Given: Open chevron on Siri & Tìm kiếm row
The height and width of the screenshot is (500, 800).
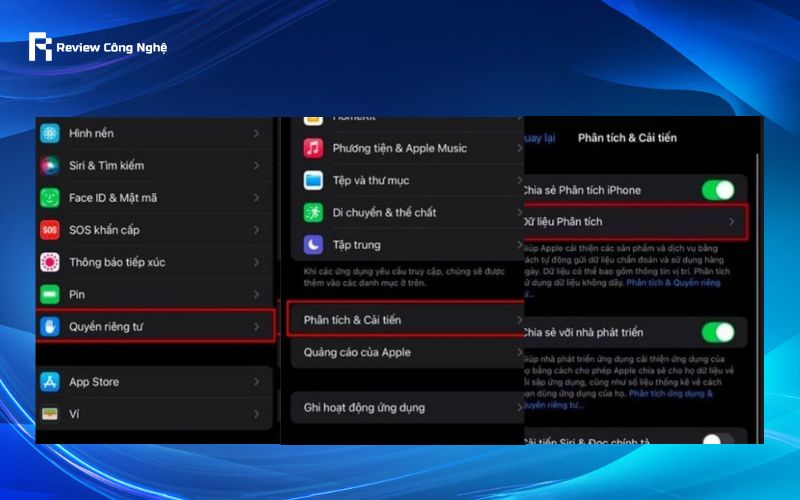Looking at the screenshot, I should coord(257,165).
